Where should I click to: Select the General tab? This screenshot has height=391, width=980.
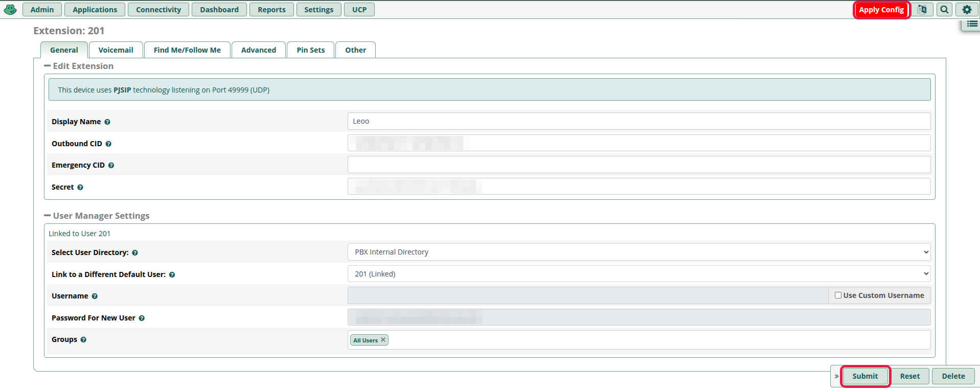point(64,50)
